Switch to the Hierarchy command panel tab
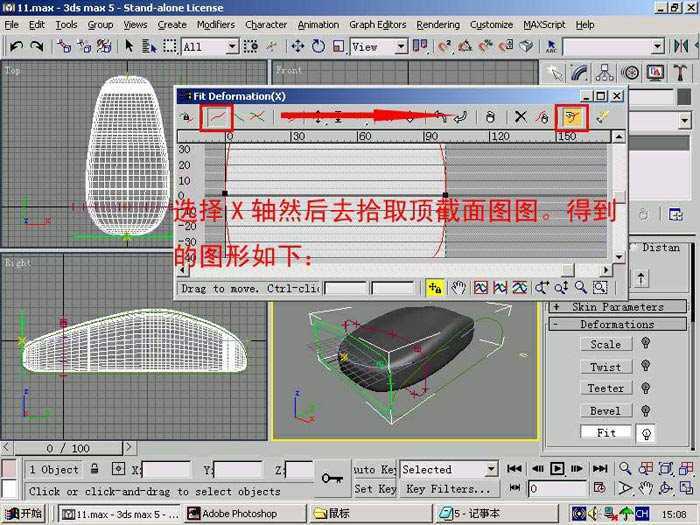The width and height of the screenshot is (700, 525). (604, 73)
